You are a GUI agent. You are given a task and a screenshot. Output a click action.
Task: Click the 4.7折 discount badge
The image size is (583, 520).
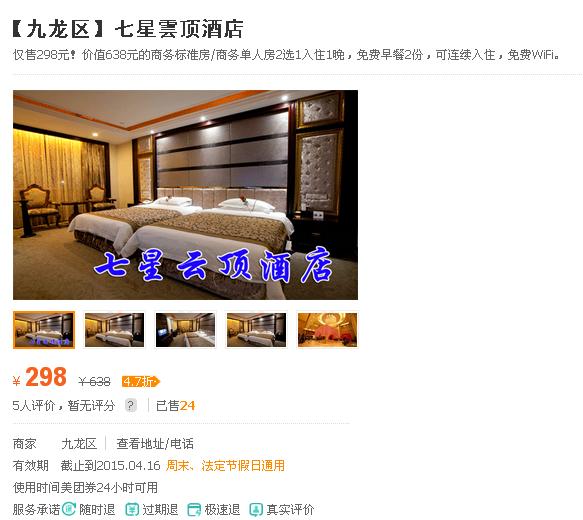[141, 381]
